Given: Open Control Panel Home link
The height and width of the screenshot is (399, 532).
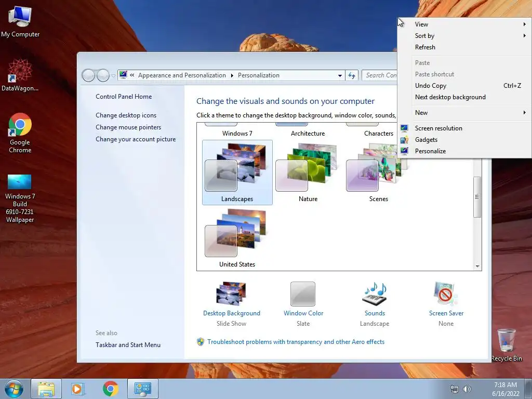Looking at the screenshot, I should click(124, 96).
